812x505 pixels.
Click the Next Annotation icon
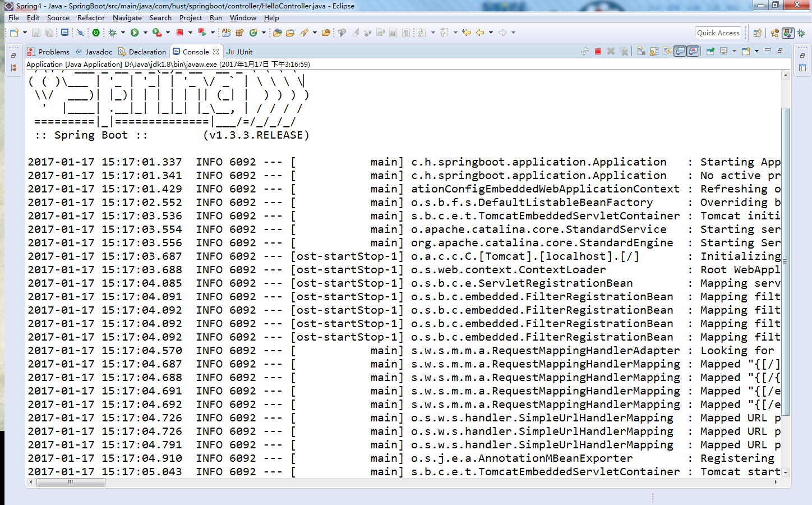coord(422,33)
